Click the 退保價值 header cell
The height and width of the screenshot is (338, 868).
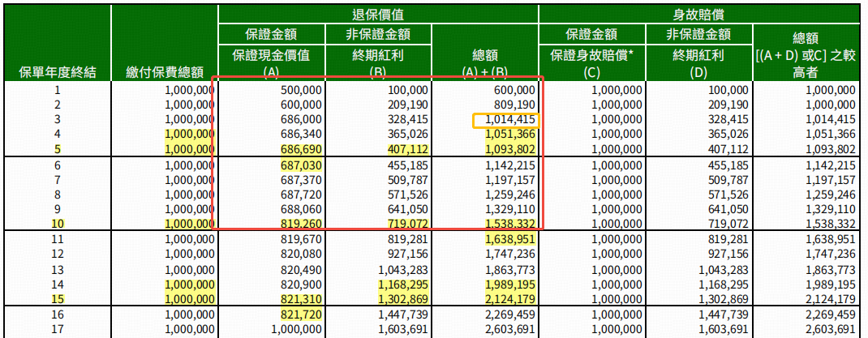379,14
